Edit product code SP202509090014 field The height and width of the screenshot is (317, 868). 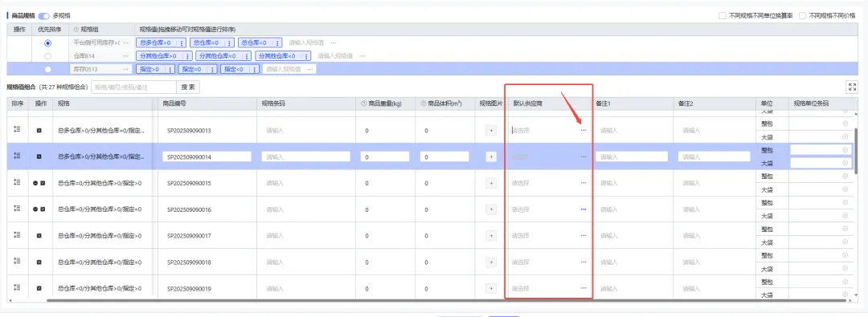click(207, 156)
